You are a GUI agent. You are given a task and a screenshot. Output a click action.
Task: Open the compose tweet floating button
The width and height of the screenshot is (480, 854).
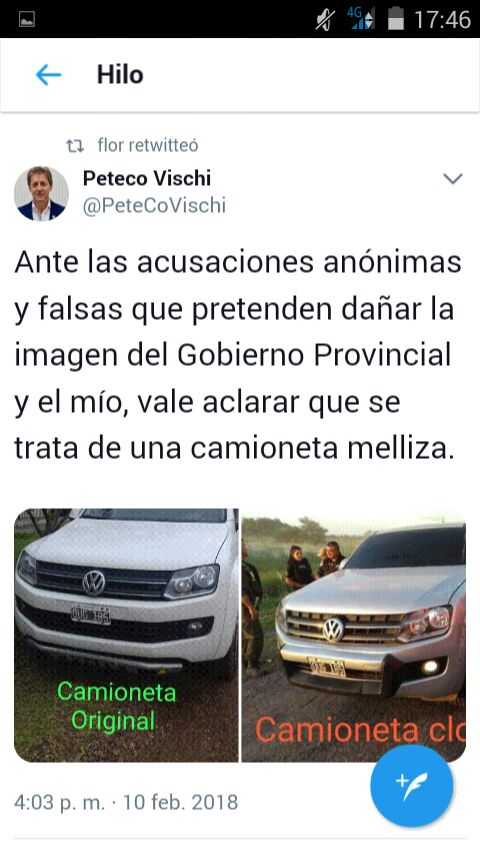click(411, 786)
